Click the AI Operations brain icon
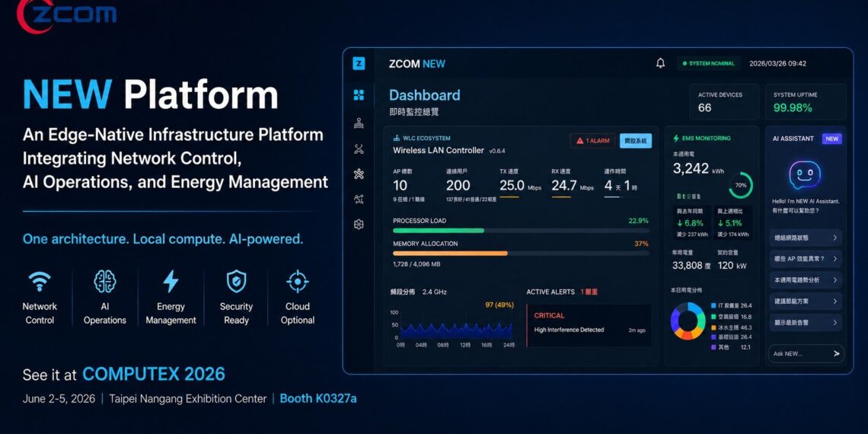 104,281
